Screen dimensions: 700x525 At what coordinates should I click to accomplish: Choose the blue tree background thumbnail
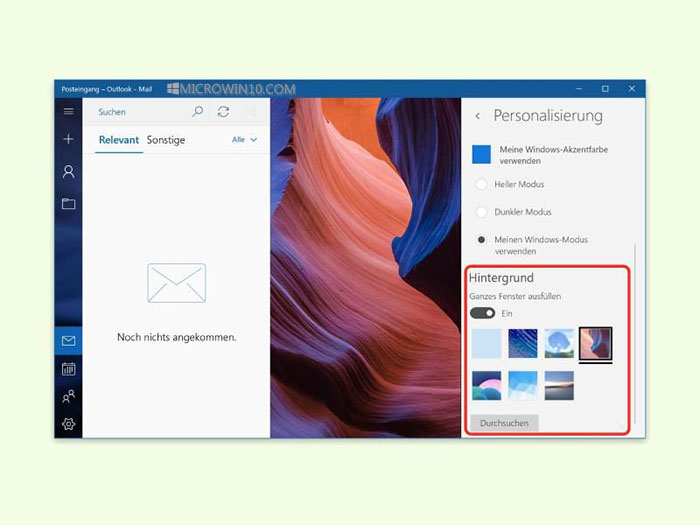point(559,343)
